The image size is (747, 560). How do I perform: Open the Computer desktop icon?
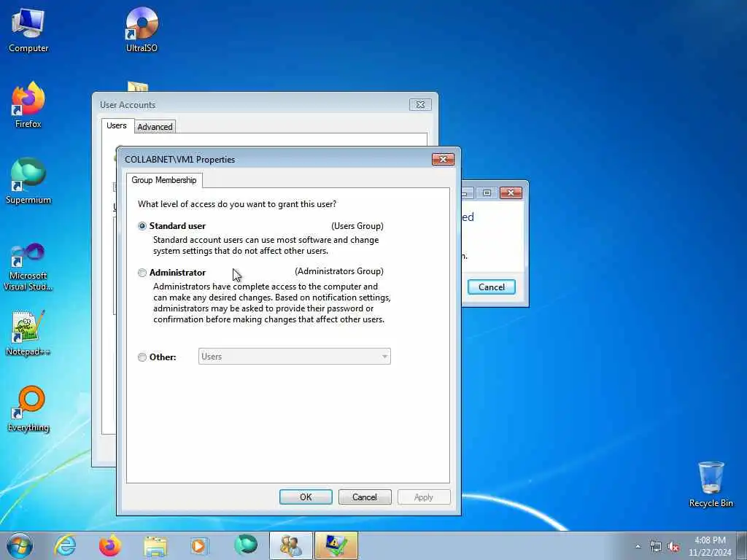point(28,31)
